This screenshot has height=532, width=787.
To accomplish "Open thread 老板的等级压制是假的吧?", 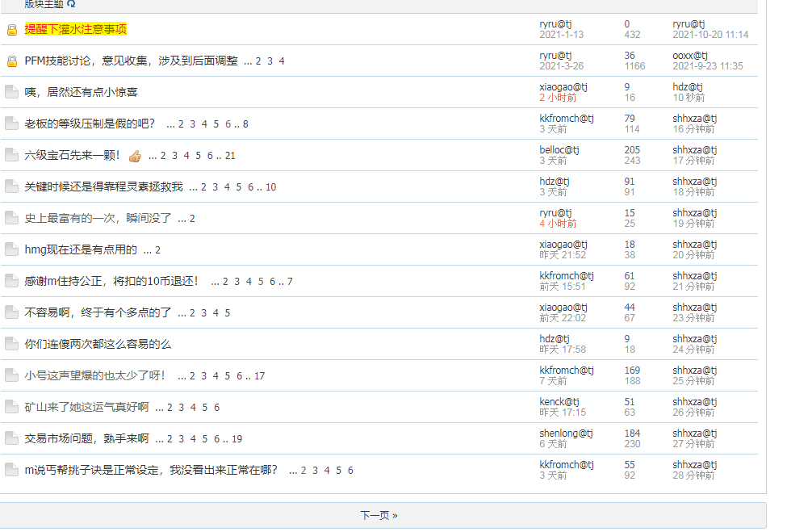I will (x=90, y=124).
